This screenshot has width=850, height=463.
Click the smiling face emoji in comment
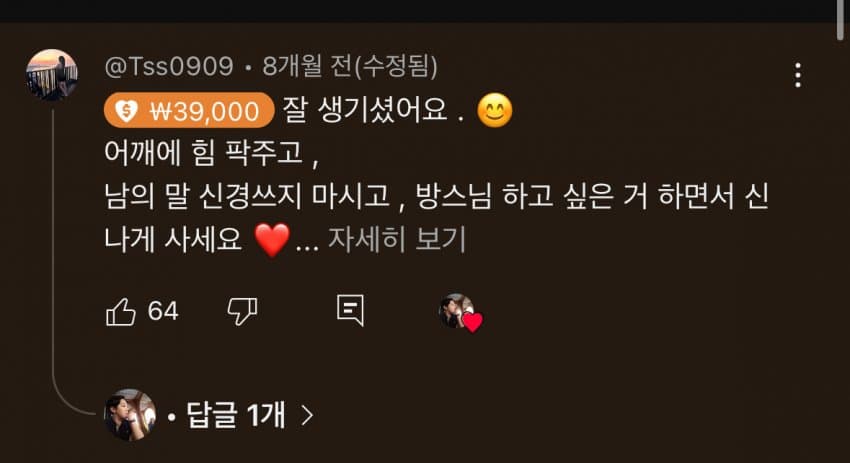tap(494, 110)
